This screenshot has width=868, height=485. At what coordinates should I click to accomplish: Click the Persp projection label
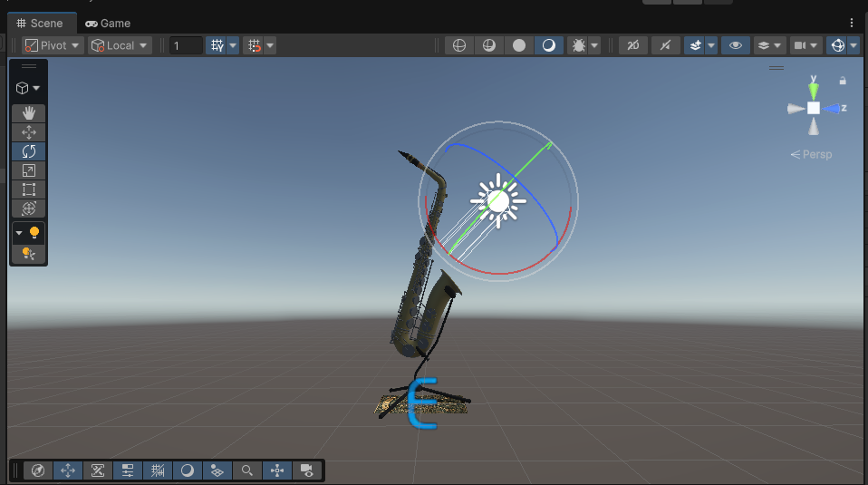coord(812,154)
